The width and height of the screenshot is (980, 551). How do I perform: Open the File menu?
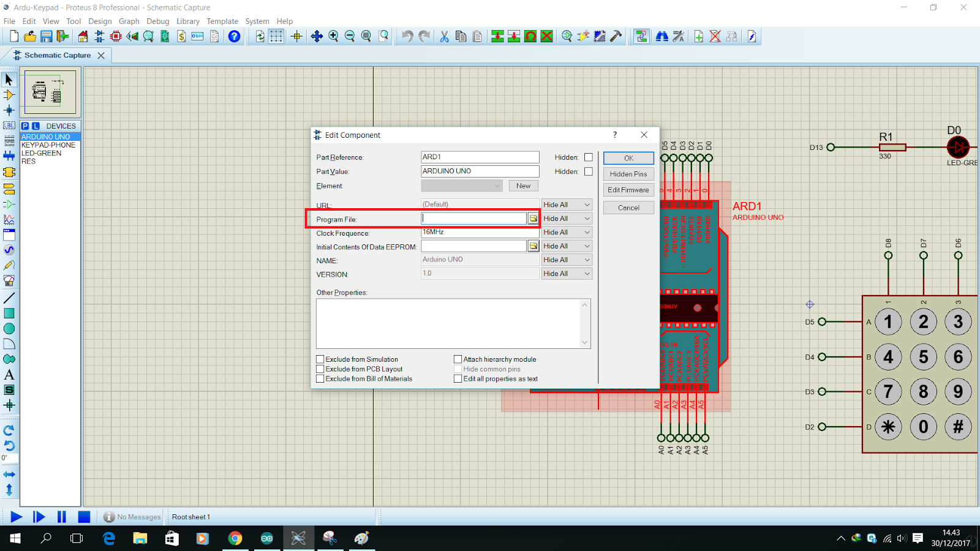point(9,21)
